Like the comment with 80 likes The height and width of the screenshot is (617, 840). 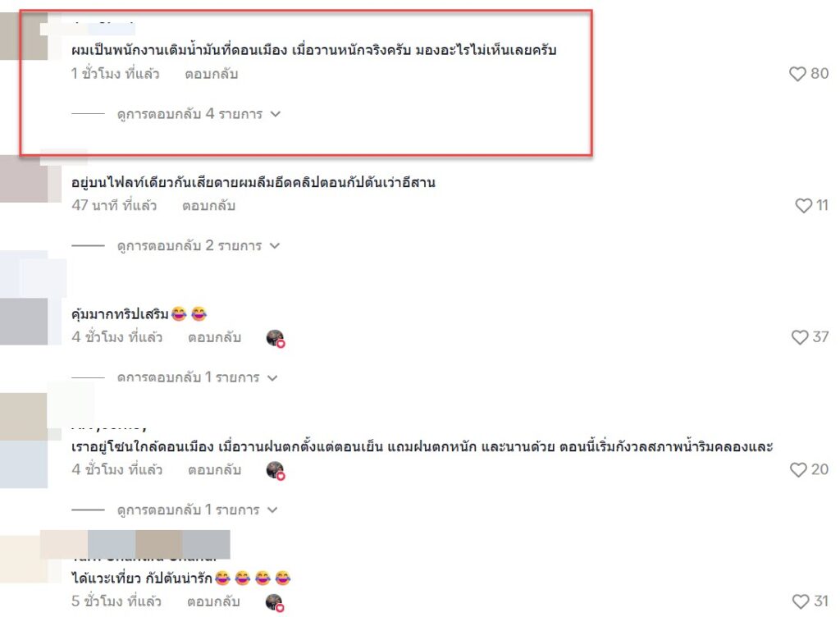797,73
